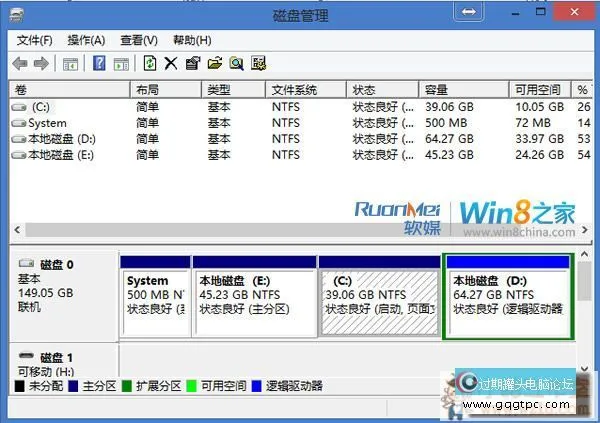Select the System volume drive icon
Viewport: 600px width, 423px height.
(19, 123)
